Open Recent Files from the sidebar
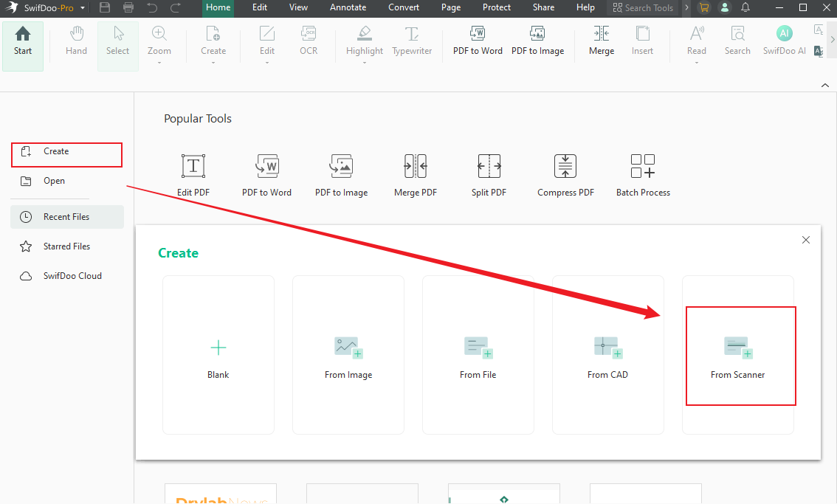Image resolution: width=837 pixels, height=504 pixels. [66, 216]
